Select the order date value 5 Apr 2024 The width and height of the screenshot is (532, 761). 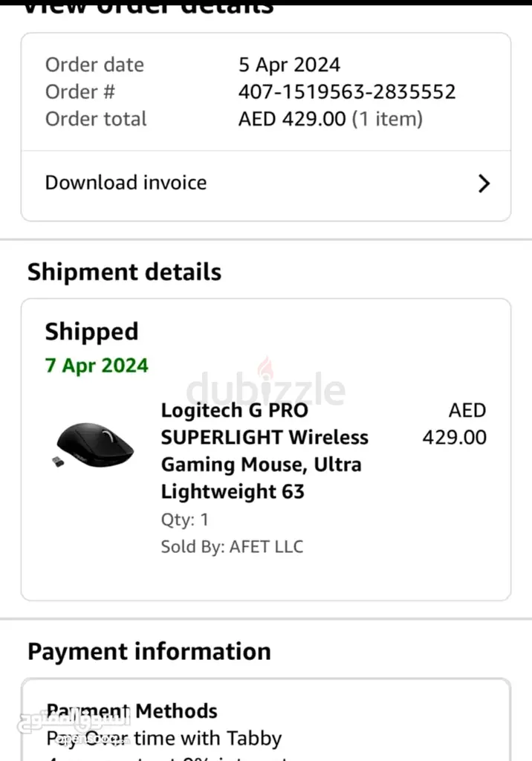289,65
